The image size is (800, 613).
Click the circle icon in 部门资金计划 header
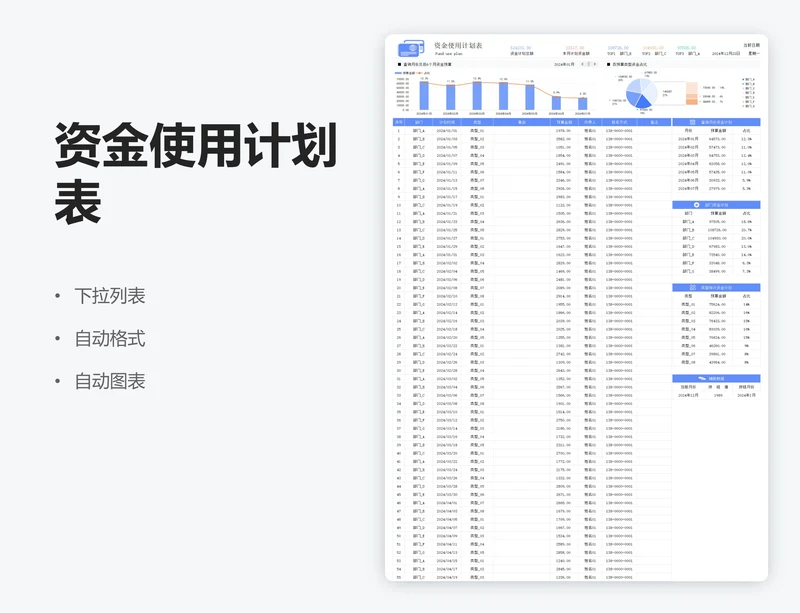point(696,205)
